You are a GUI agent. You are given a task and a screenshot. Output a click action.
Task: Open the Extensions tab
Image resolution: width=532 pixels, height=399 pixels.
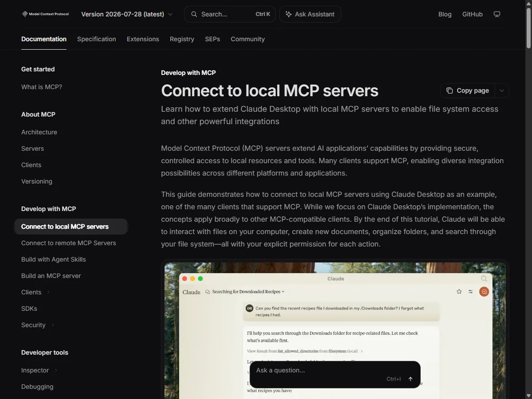(143, 39)
